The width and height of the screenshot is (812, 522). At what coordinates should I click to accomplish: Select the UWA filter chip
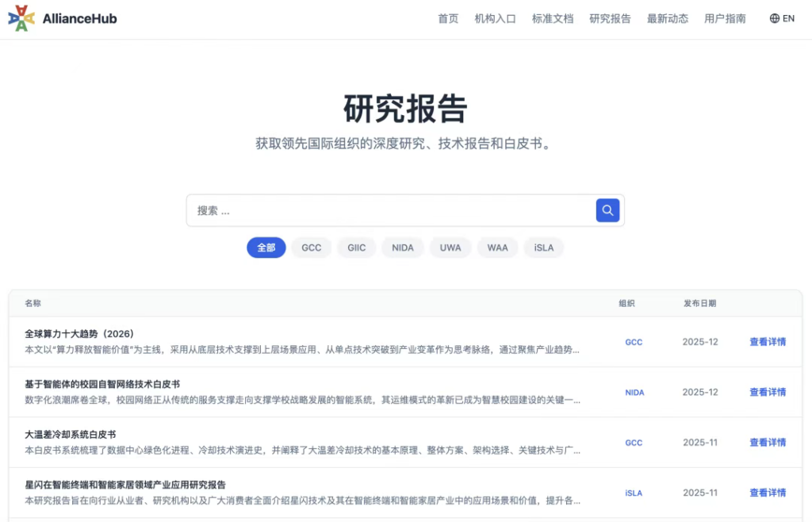[450, 248]
